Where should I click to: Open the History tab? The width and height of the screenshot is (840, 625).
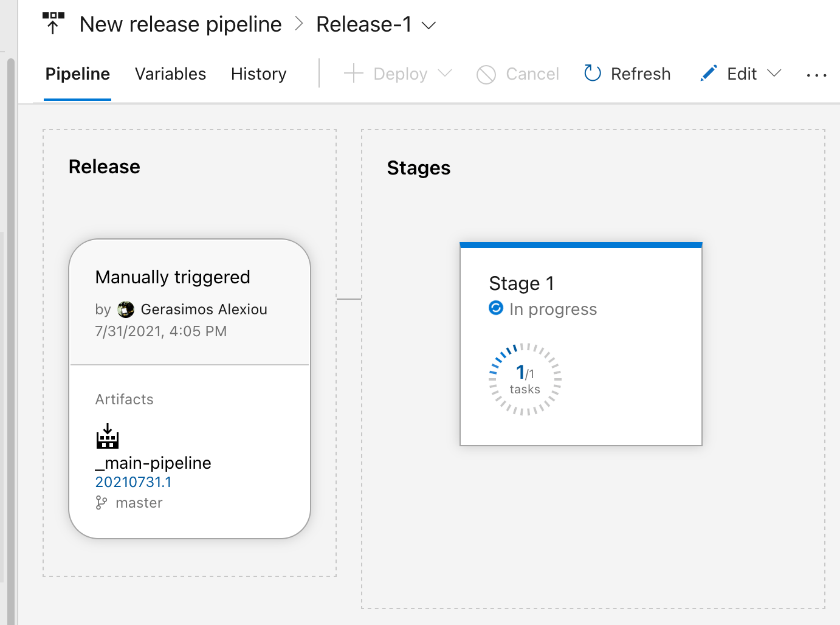tap(258, 74)
